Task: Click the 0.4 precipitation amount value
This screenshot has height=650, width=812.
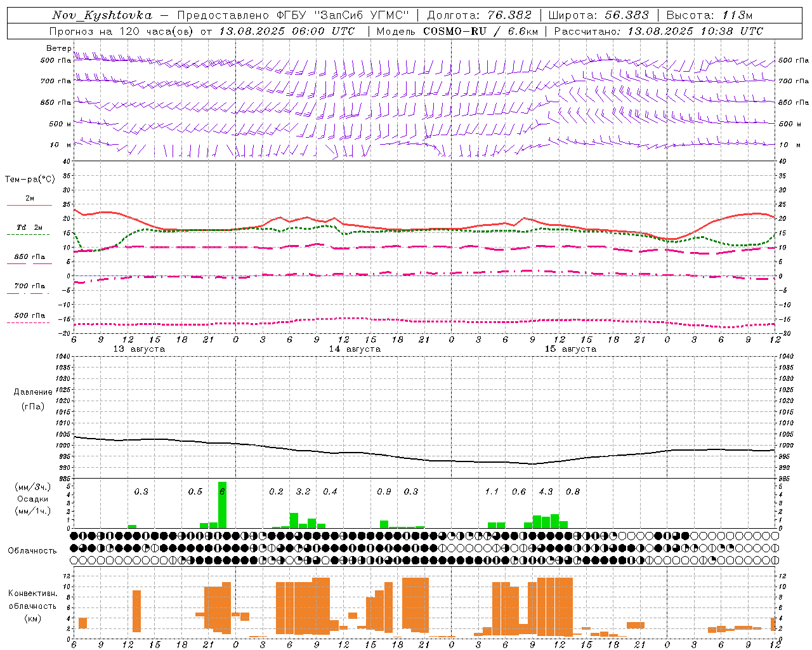Action: 330,491
